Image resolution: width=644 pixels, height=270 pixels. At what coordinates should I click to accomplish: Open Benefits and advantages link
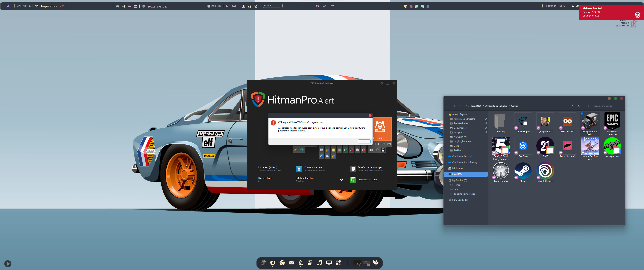click(x=370, y=168)
